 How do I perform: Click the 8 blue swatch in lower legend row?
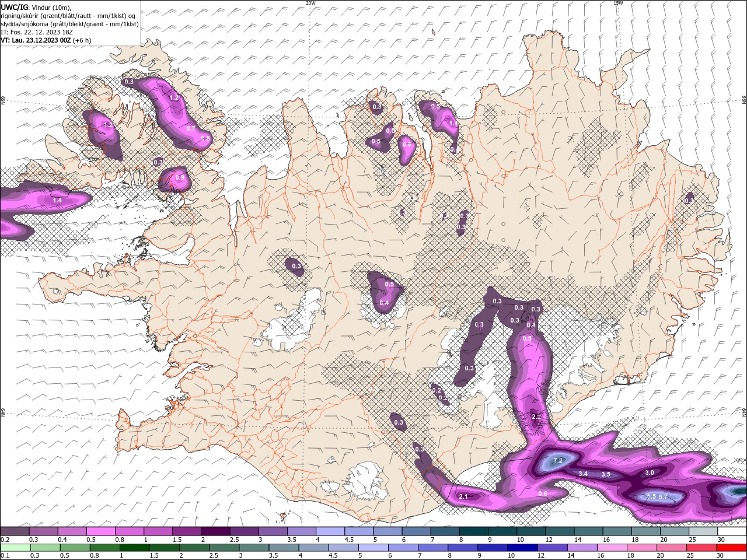pos(463,548)
